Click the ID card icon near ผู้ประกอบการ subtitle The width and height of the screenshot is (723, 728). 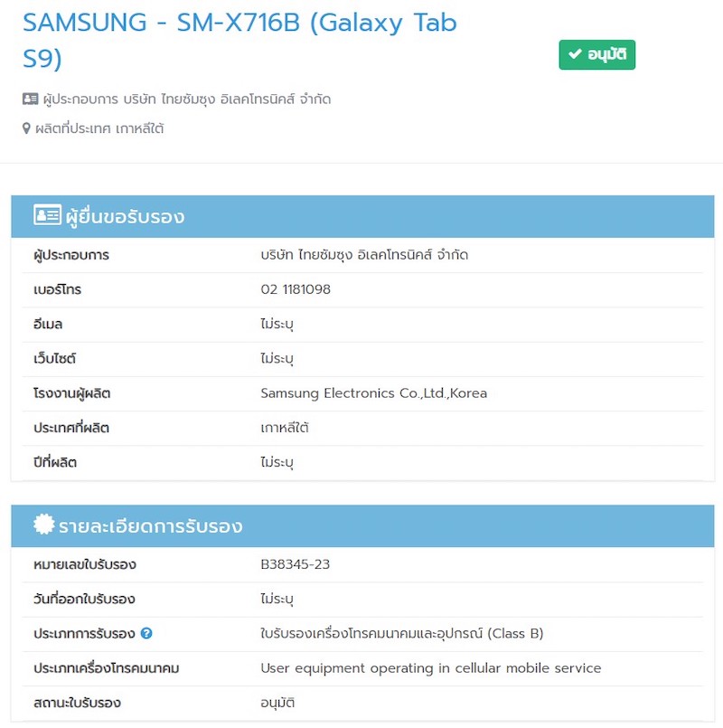click(x=30, y=99)
